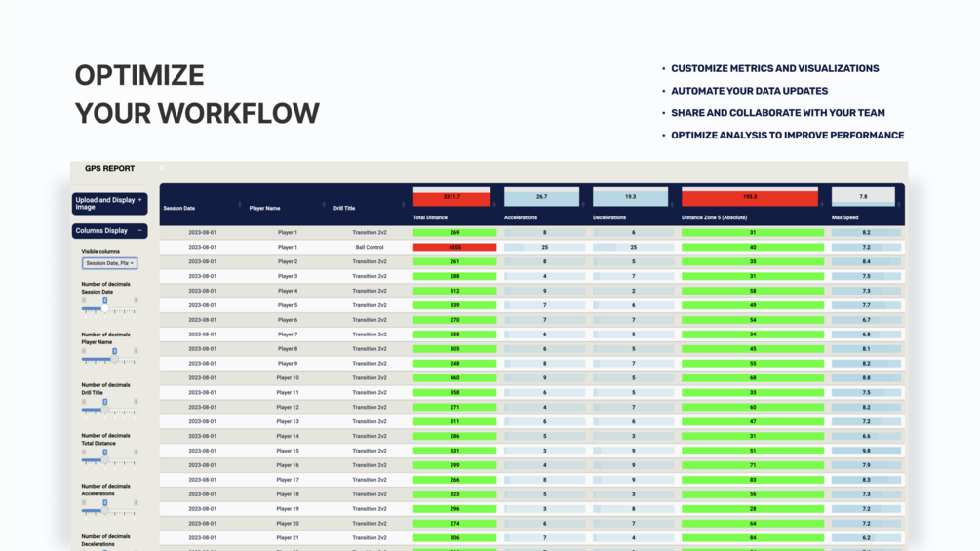
Task: Select the 'Player 8' name cell
Action: coord(288,349)
